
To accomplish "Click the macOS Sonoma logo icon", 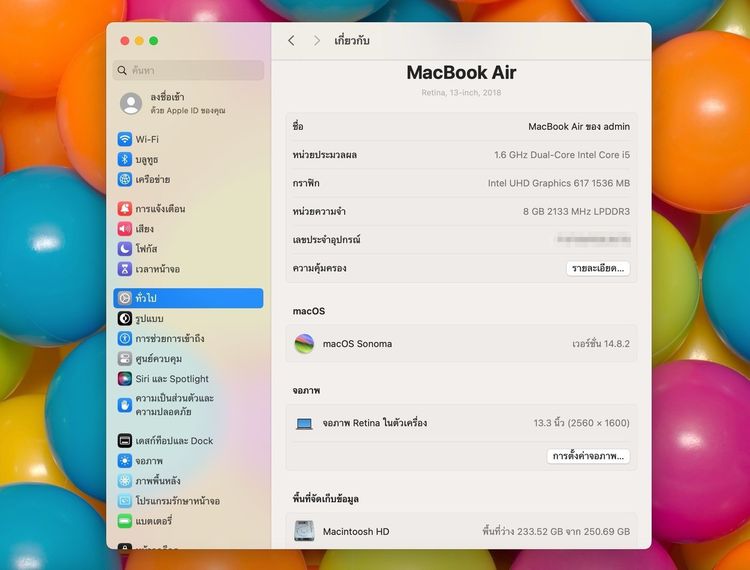I will 304,343.
